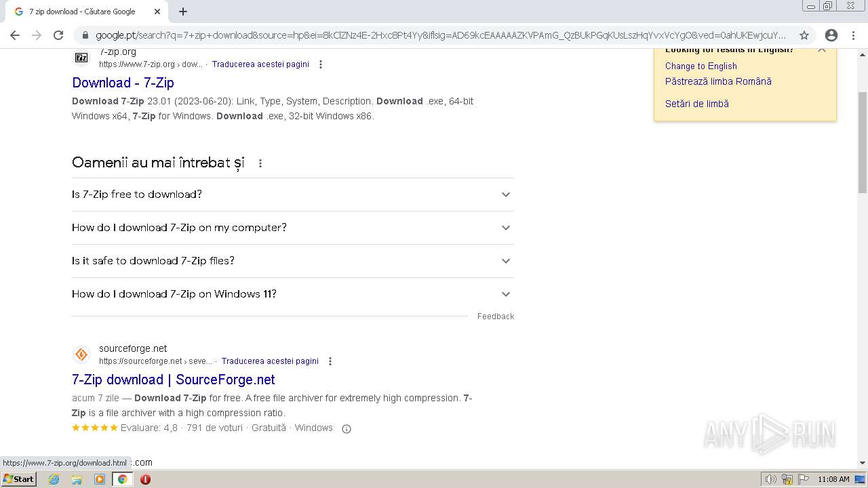Go forward with the browser arrow
Image resolution: width=868 pixels, height=488 pixels.
click(x=37, y=35)
